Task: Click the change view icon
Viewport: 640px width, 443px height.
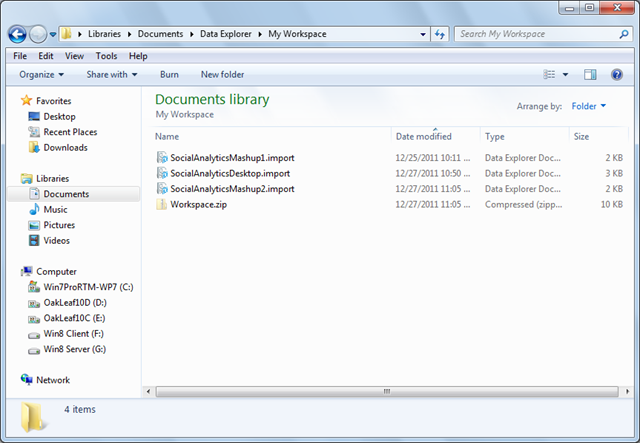Action: tap(549, 74)
